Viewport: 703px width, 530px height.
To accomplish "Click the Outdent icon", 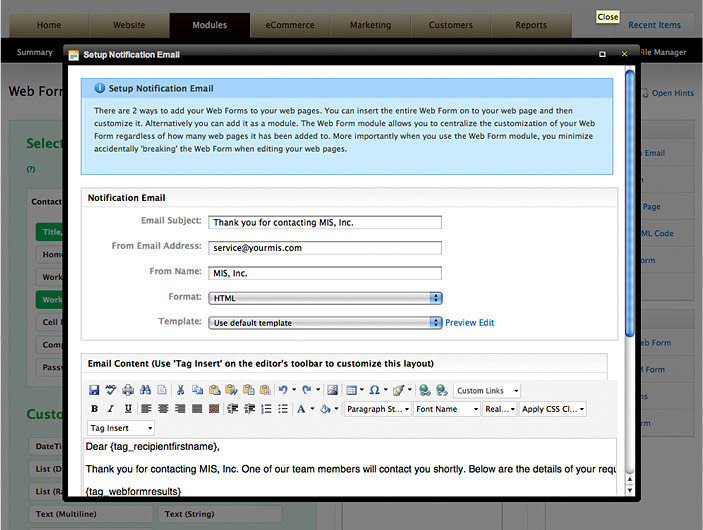I will coord(250,408).
